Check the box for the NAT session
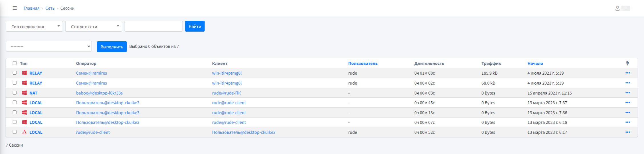The image size is (644, 154). click(15, 93)
